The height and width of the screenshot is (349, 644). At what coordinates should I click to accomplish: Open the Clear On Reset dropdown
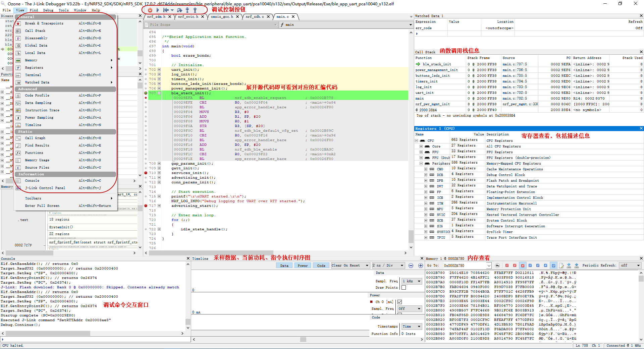350,266
